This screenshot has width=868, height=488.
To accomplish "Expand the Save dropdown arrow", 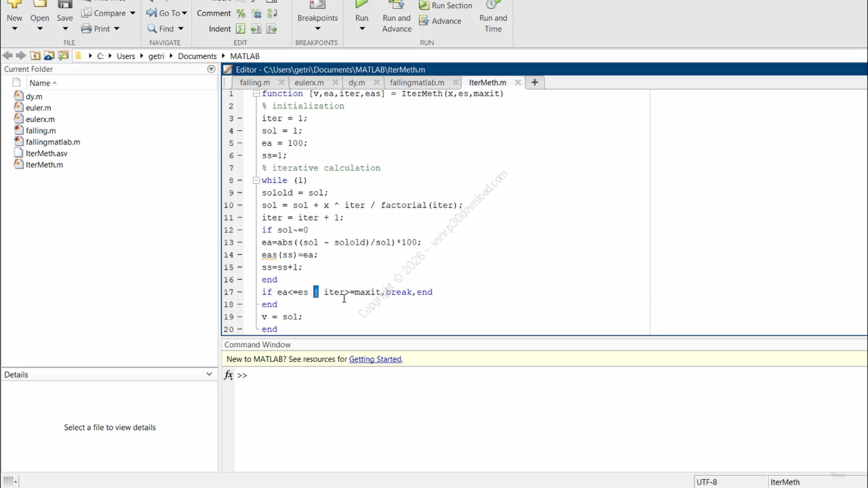I will tap(64, 28).
